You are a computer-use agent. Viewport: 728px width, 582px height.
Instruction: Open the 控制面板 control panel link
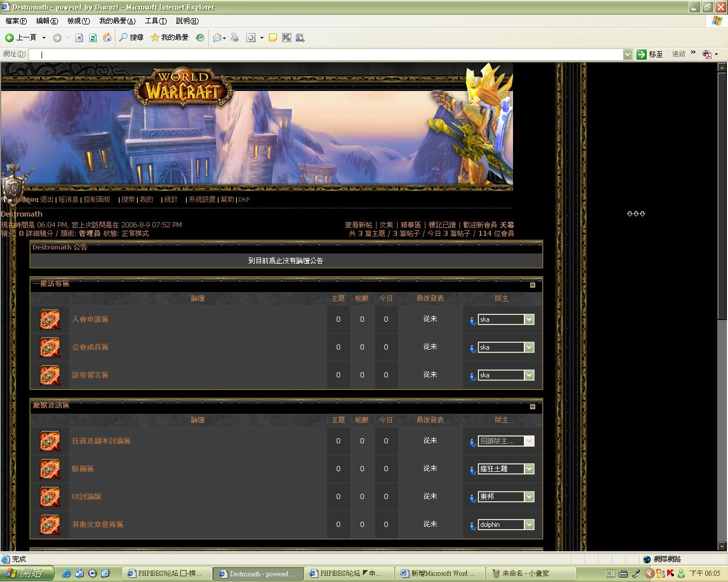97,199
